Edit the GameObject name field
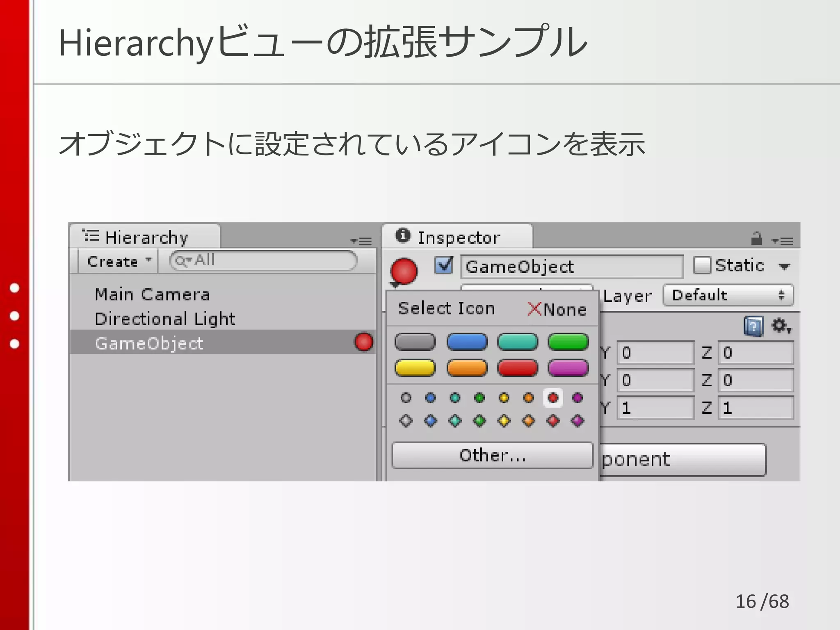840x630 pixels. tap(572, 267)
